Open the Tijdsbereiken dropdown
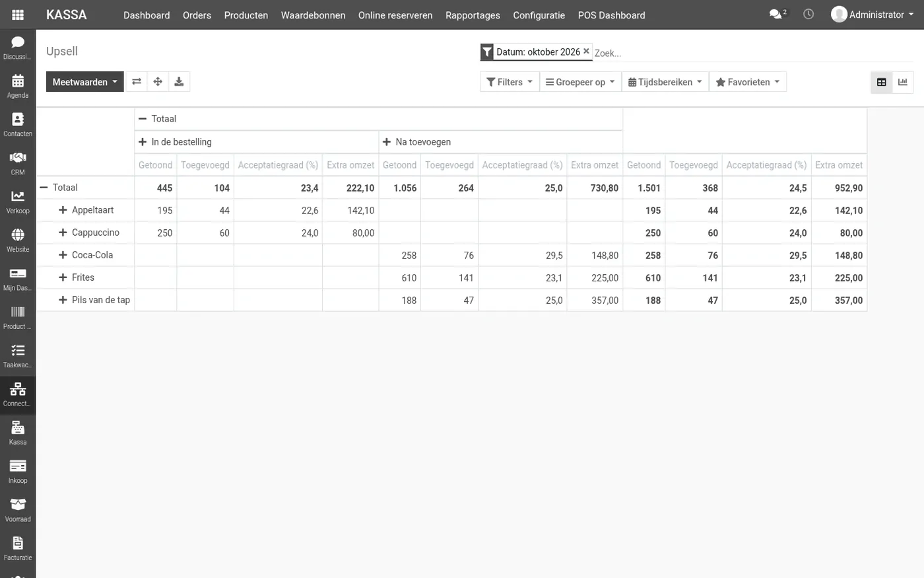 665,82
